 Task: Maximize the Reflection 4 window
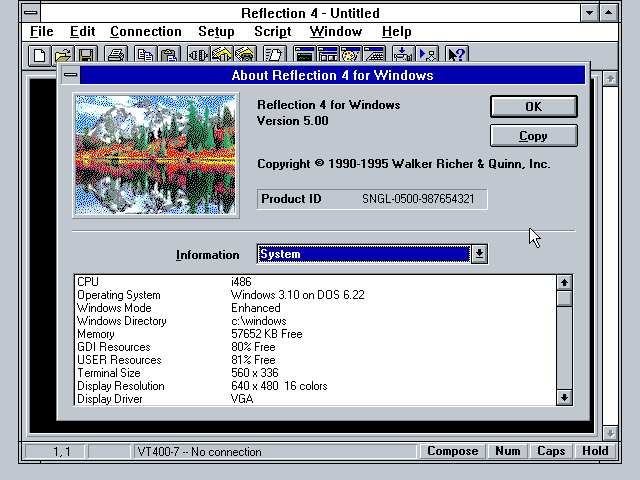pos(609,13)
